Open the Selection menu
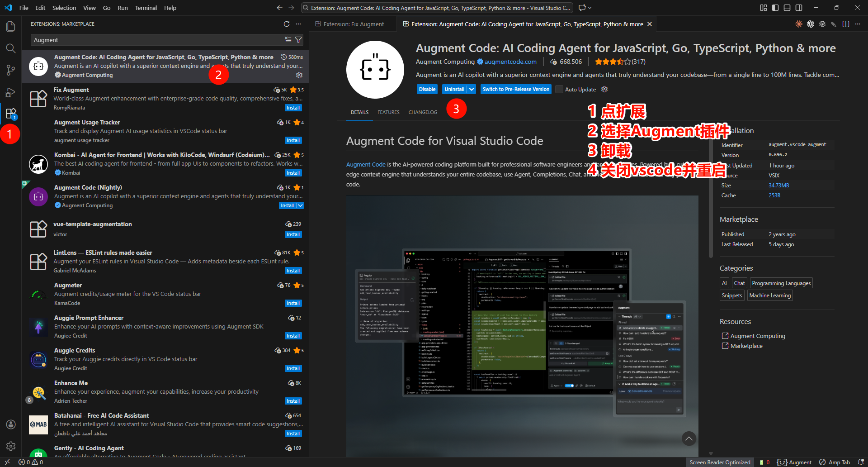Screen dimensions: 868x467 click(64, 8)
